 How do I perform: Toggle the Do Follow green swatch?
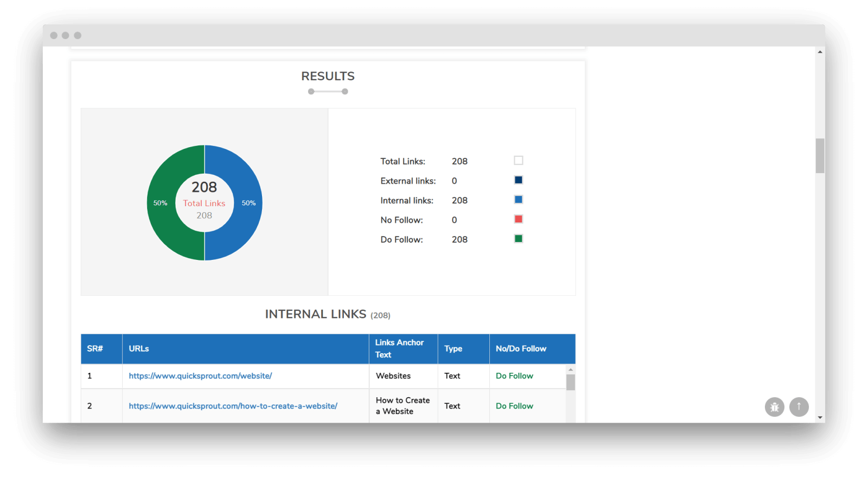pyautogui.click(x=518, y=239)
